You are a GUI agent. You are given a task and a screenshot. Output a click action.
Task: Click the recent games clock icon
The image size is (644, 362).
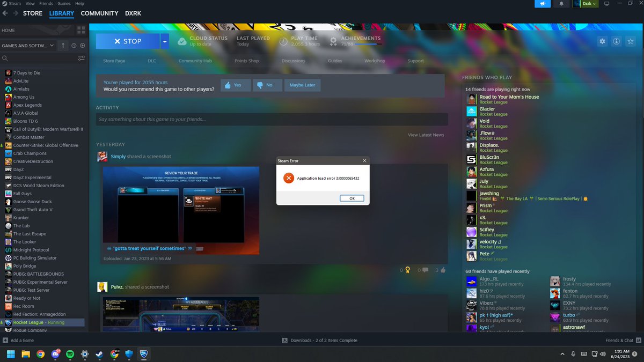(x=74, y=46)
